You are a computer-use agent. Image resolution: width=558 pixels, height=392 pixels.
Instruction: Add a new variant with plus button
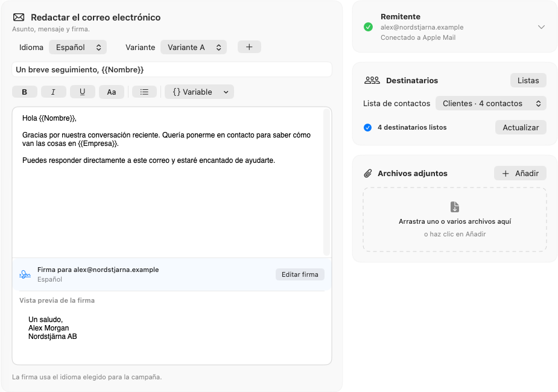click(x=249, y=47)
